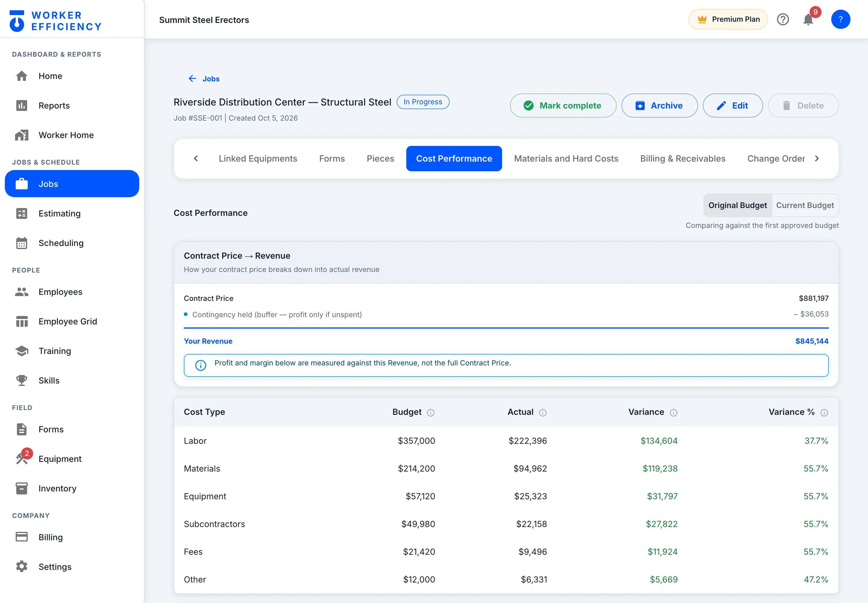
Task: Click the Worker Efficiency logo
Action: [x=55, y=21]
